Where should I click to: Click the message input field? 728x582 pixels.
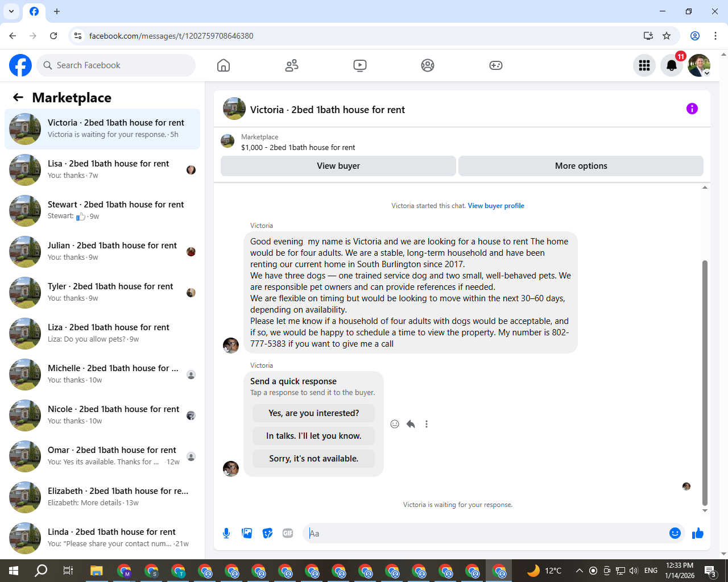(x=486, y=533)
